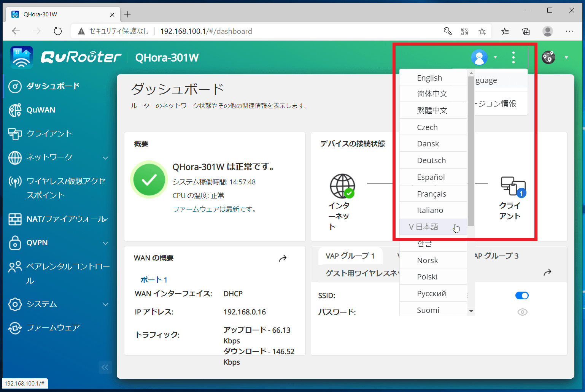Expand the QVPN submenu chevron
The height and width of the screenshot is (392, 585).
(105, 243)
